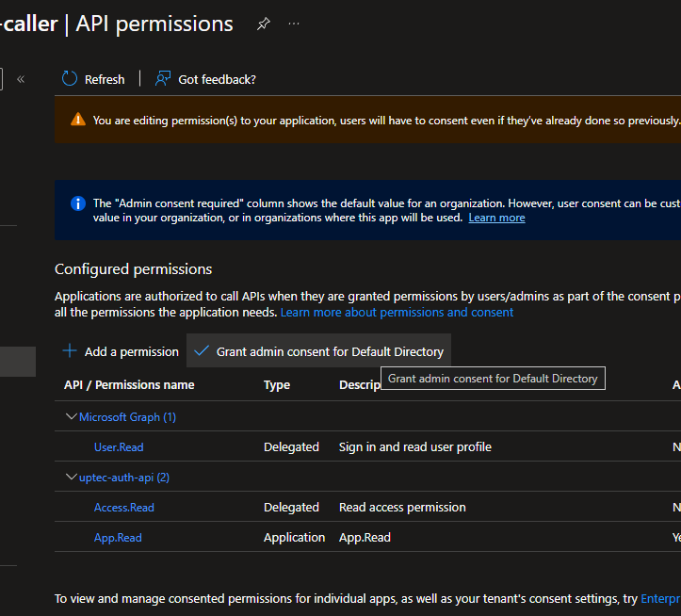Pin the API permissions page
681x616 pixels.
[264, 24]
